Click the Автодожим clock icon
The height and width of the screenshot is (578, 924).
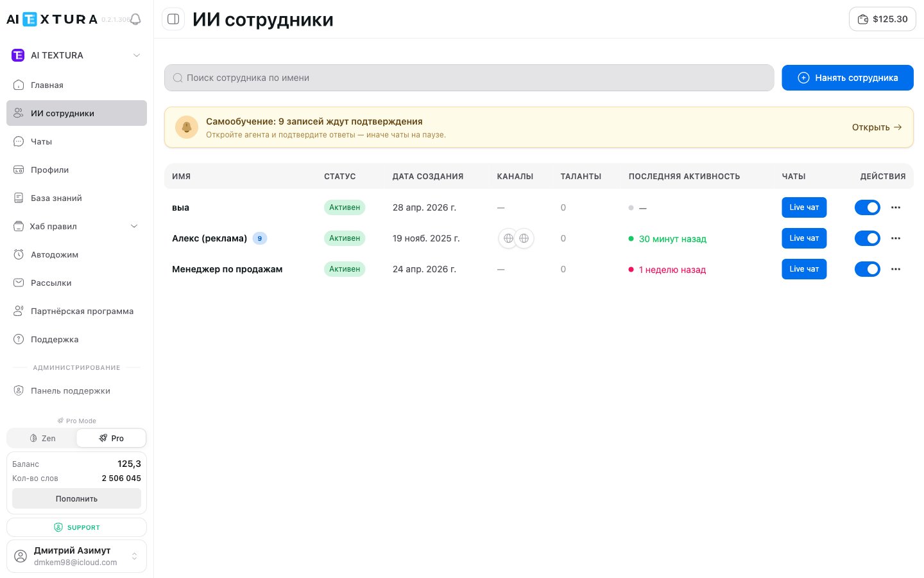tap(19, 254)
